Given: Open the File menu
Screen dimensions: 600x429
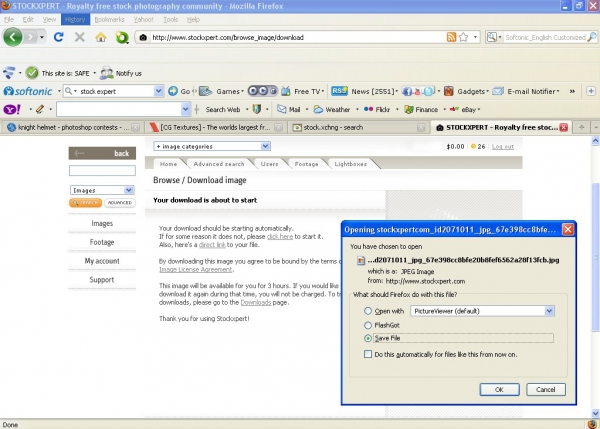Looking at the screenshot, I should point(9,19).
